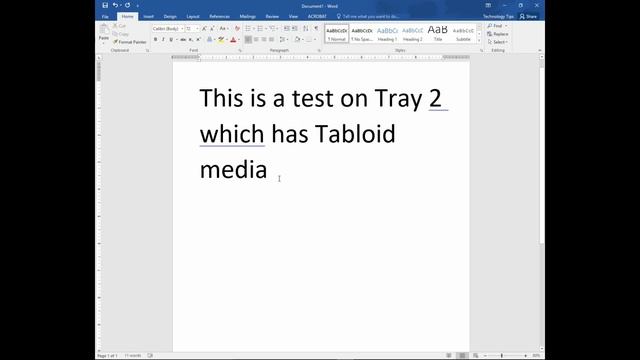The image size is (640, 360).
Task: Switch to the References tab
Action: (x=220, y=17)
